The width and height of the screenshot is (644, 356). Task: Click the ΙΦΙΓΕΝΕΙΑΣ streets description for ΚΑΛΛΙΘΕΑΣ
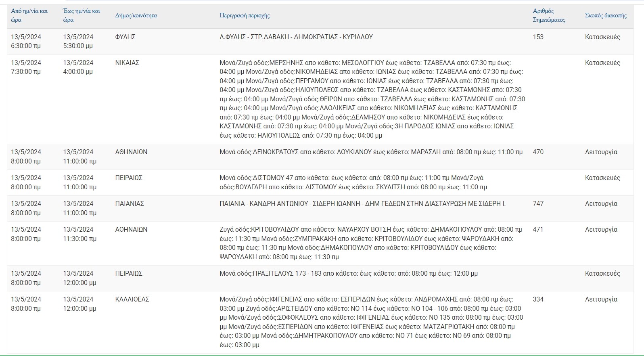tap(371, 322)
